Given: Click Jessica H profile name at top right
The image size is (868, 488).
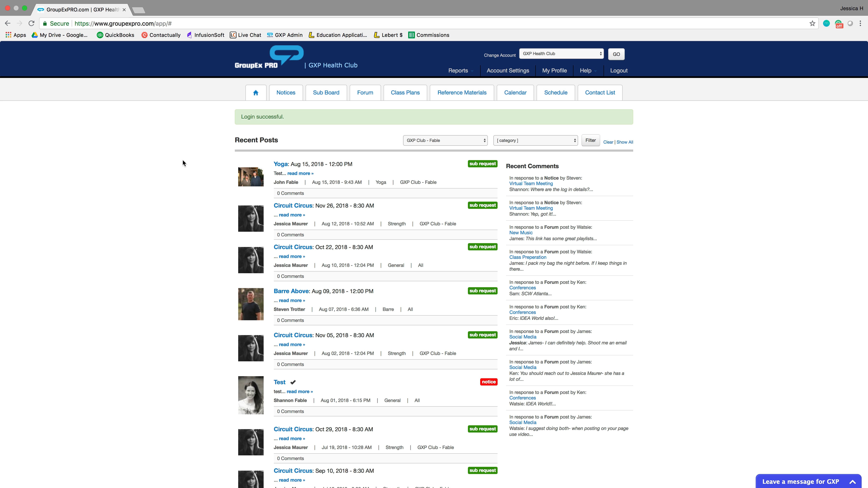Looking at the screenshot, I should [851, 8].
